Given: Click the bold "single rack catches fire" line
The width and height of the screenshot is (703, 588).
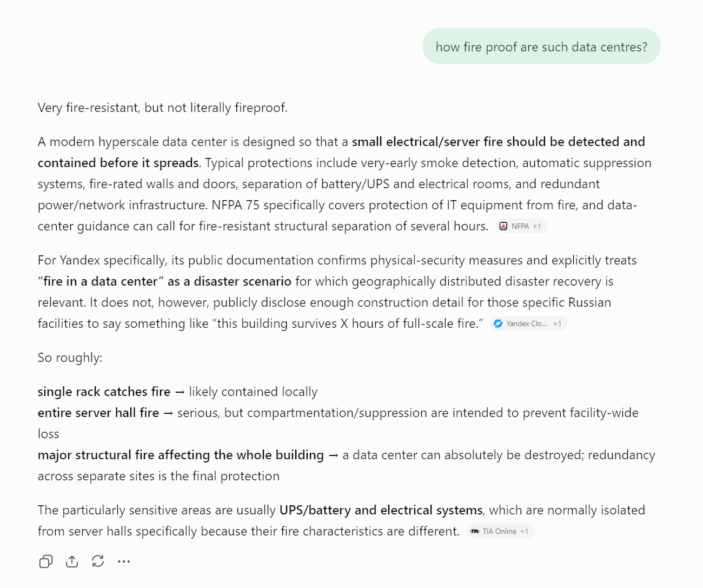Looking at the screenshot, I should click(104, 392).
